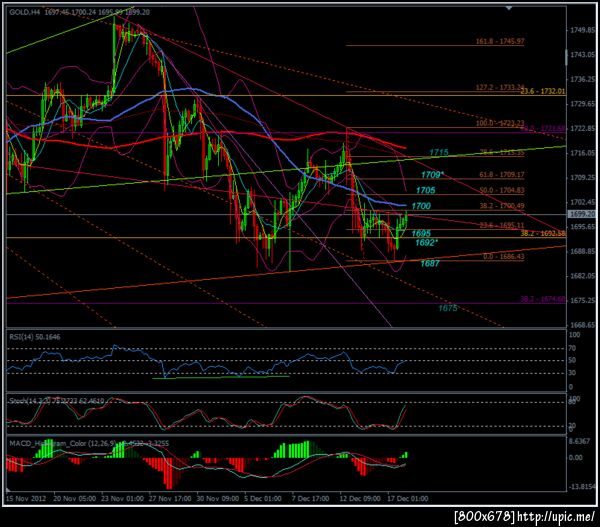The height and width of the screenshot is (527, 600).
Task: Select the cyan 1675 level annotation
Action: coord(448,308)
